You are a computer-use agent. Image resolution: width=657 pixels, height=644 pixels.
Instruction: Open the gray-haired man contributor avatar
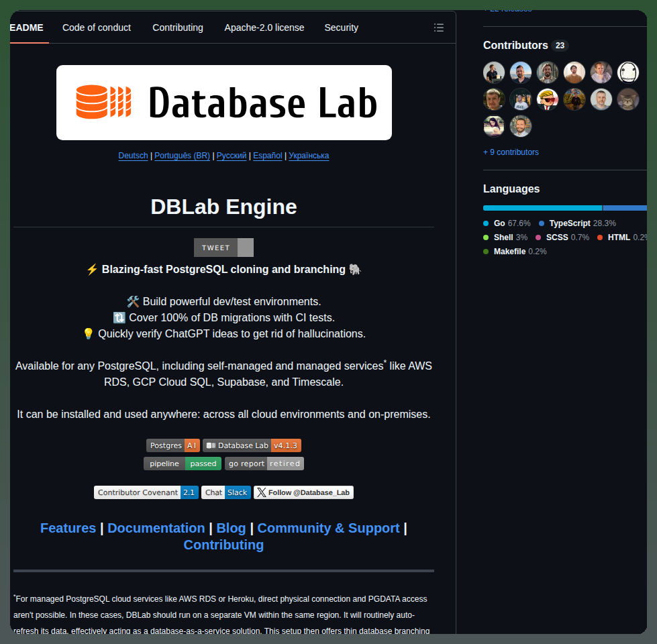point(601,99)
